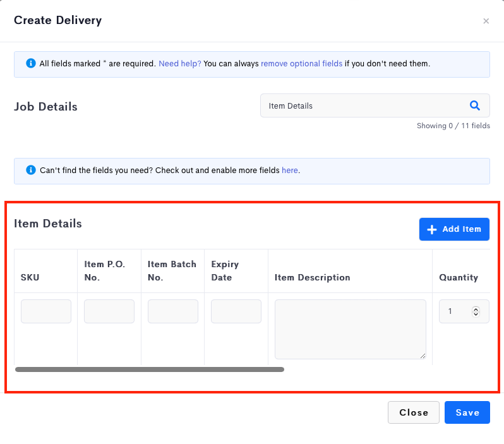Close the Create Delivery dialog with X

[486, 21]
